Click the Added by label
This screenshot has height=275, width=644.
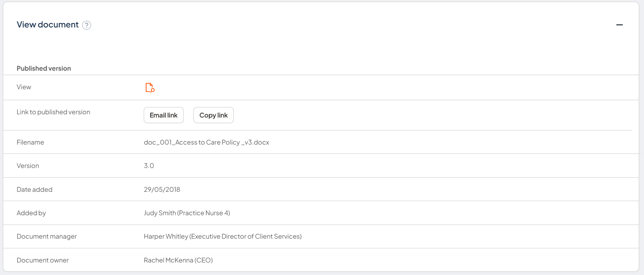coord(31,213)
